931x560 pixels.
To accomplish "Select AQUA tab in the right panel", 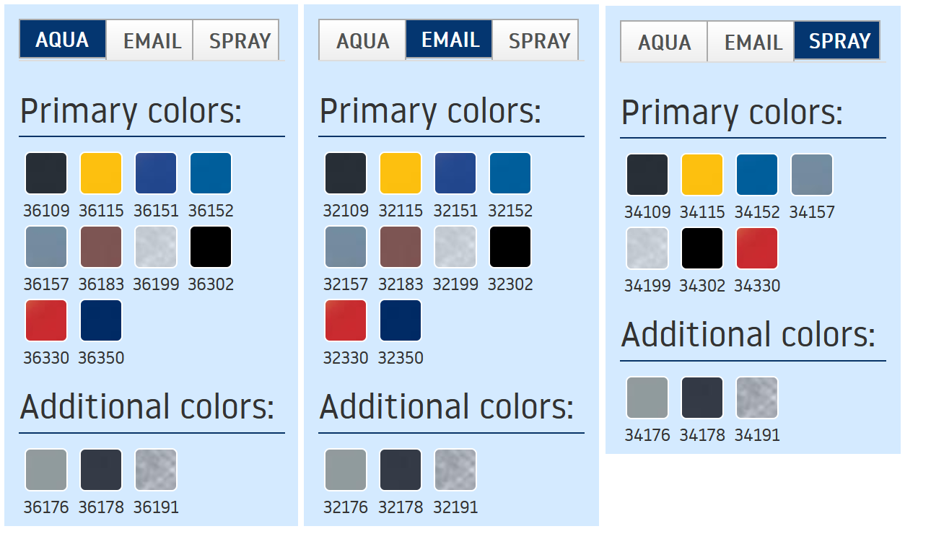I will point(664,43).
